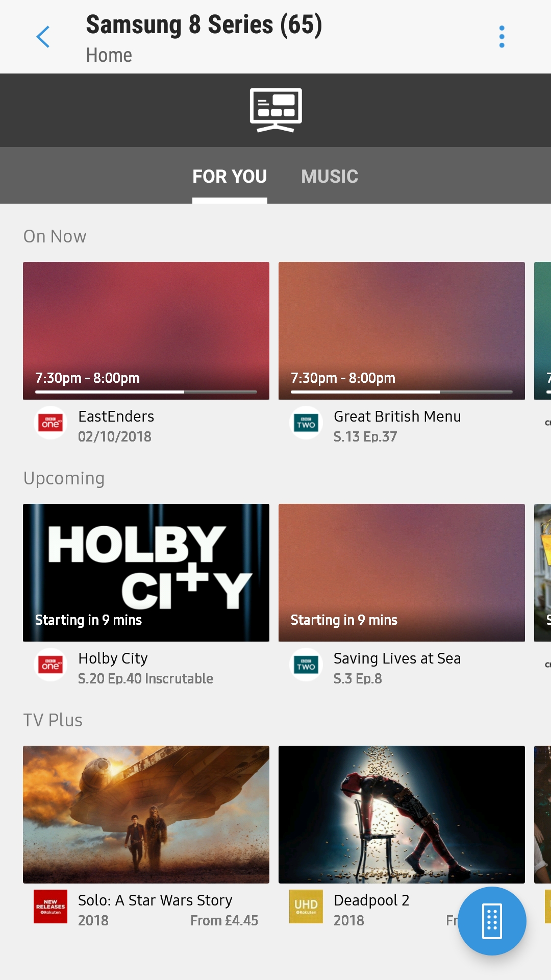
Task: Tap 'S.20 Ep.40 Inscrutable' episode text
Action: [145, 678]
